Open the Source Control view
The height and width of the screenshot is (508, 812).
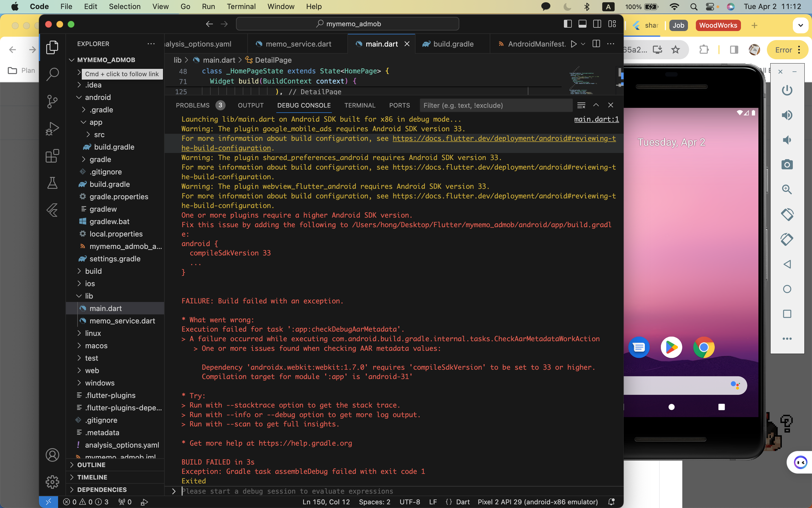52,101
